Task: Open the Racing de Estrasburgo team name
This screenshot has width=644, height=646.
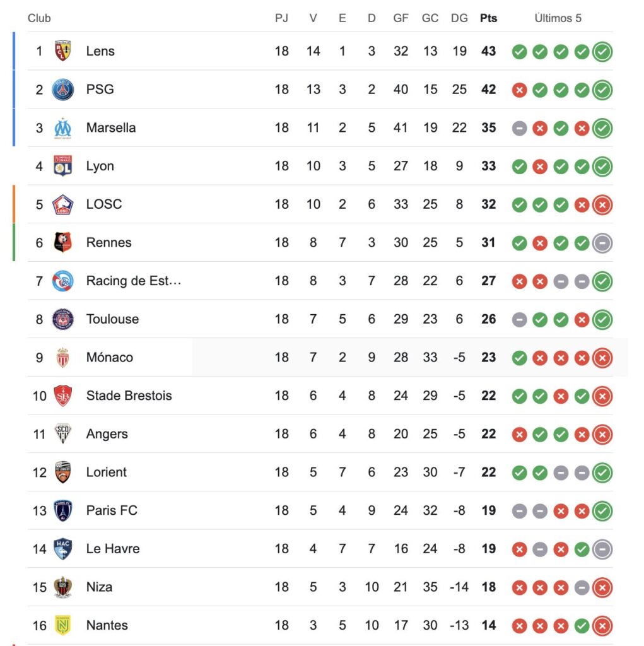Action: pos(134,281)
